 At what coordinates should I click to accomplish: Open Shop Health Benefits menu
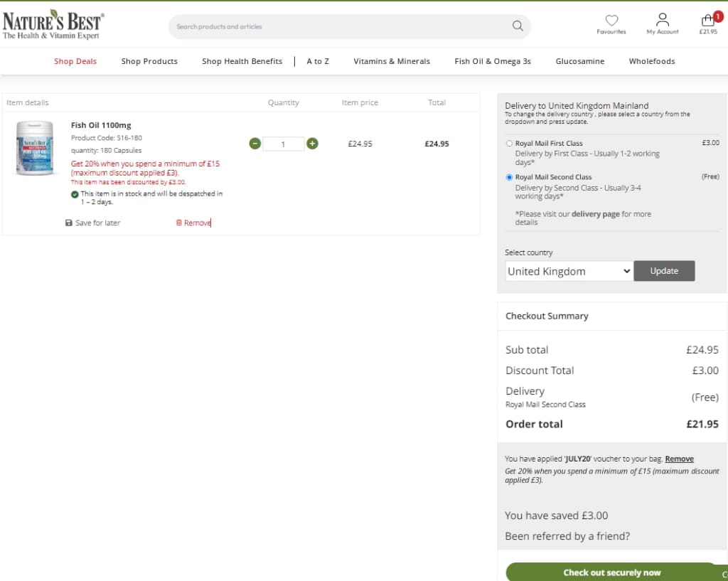242,61
